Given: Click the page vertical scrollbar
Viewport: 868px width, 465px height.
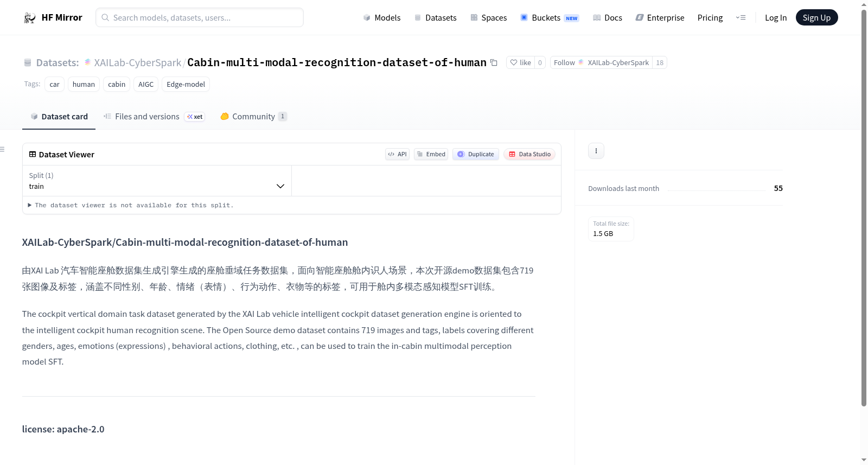Looking at the screenshot, I should pos(864,209).
